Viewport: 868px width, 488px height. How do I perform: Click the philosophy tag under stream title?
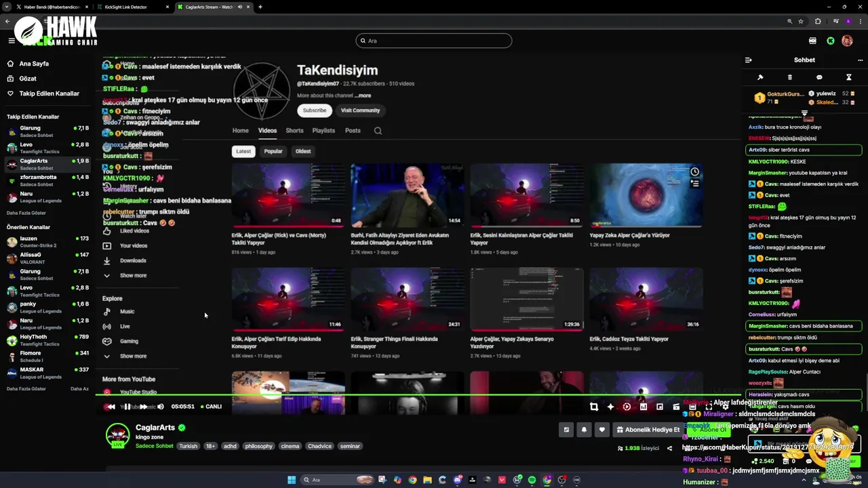pos(258,446)
